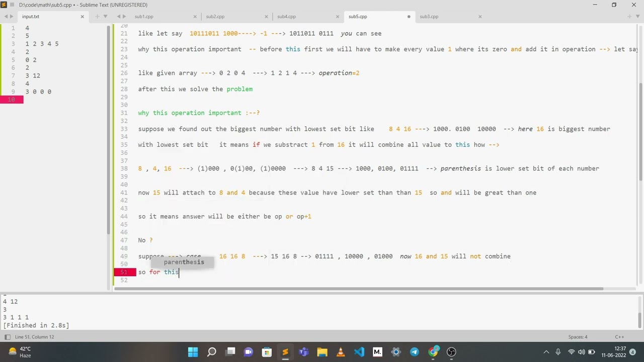The width and height of the screenshot is (644, 362).
Task: Click the battery tray icon
Action: 592,352
